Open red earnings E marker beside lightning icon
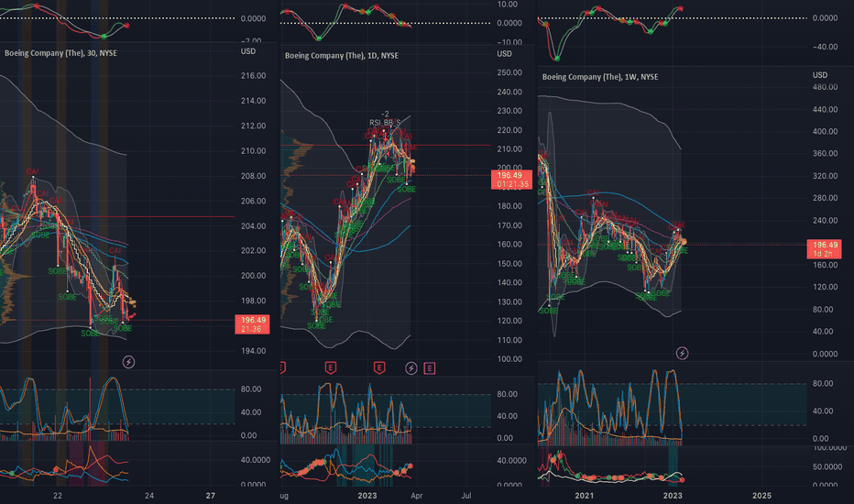Viewport: 854px width, 504px height. (x=379, y=367)
